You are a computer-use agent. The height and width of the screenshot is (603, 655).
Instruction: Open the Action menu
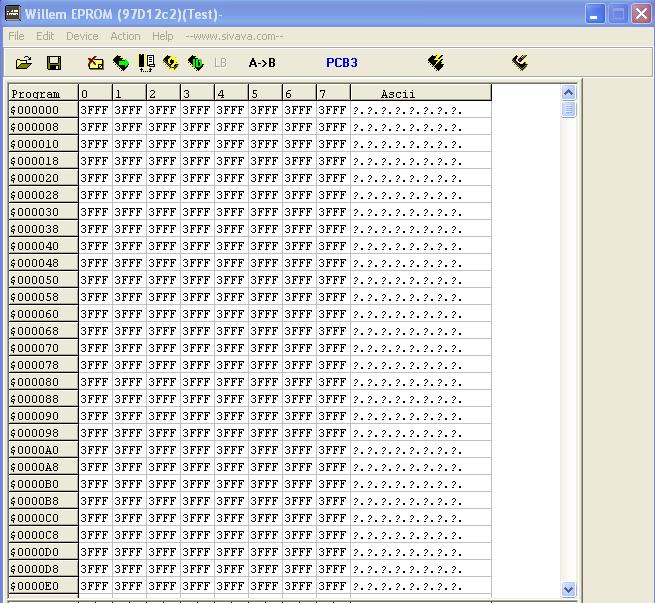[x=125, y=36]
